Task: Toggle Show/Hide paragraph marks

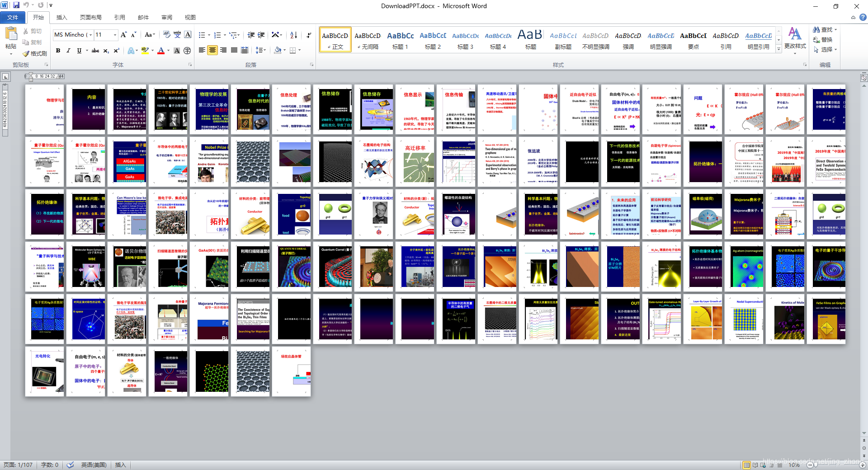Action: [309, 35]
